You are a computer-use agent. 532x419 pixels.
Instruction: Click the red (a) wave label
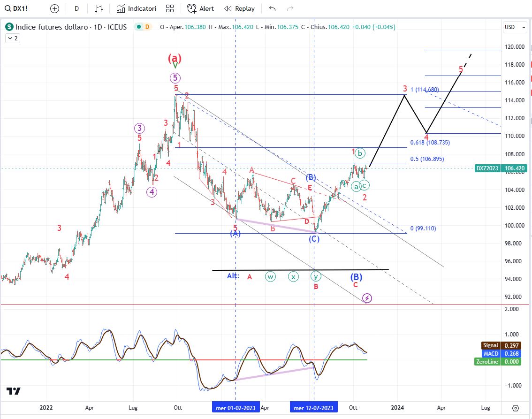175,58
